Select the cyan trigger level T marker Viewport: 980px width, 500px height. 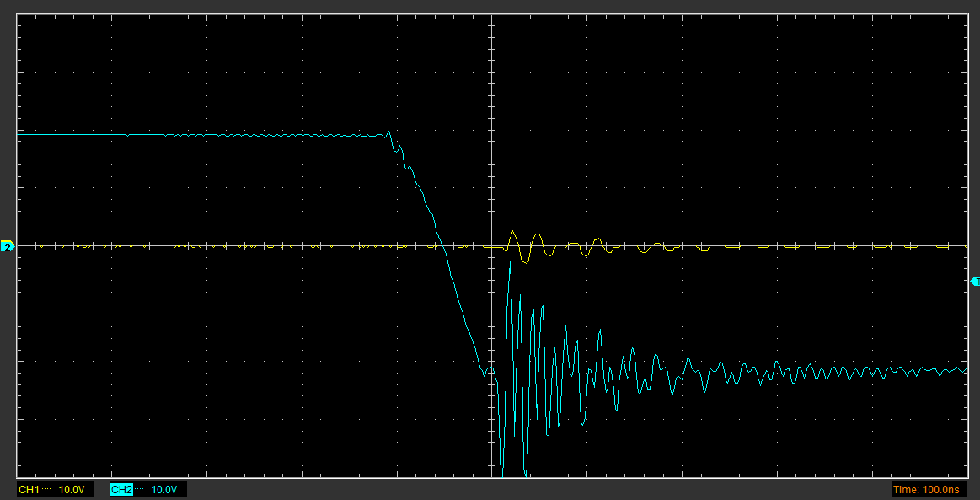[975, 281]
